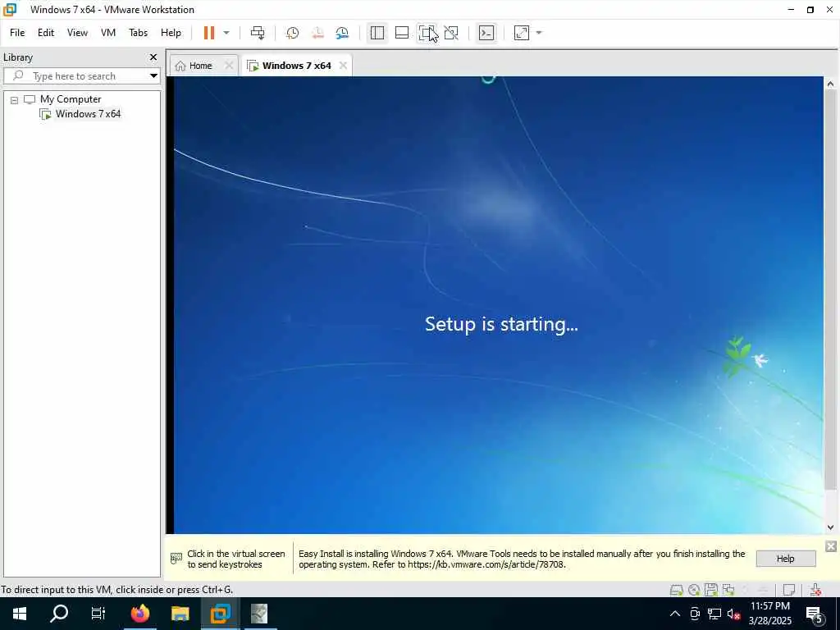Screen dimensions: 840x630
Task: Pause the virtual machine with the Suspend button
Action: click(x=209, y=33)
